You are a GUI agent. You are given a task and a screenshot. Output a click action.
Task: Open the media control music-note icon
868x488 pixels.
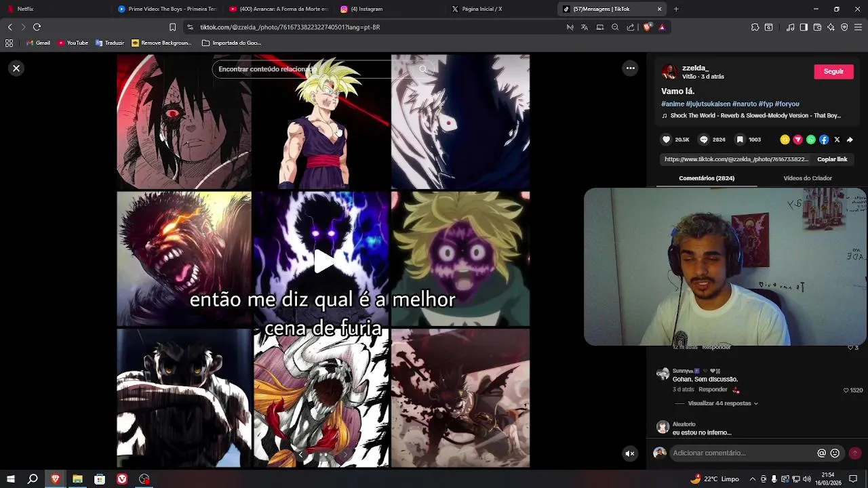[791, 27]
